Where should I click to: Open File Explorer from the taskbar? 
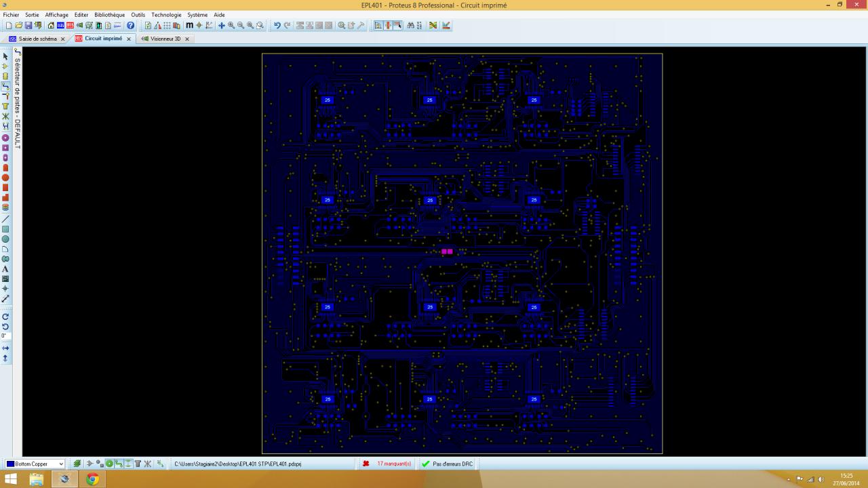pyautogui.click(x=37, y=480)
